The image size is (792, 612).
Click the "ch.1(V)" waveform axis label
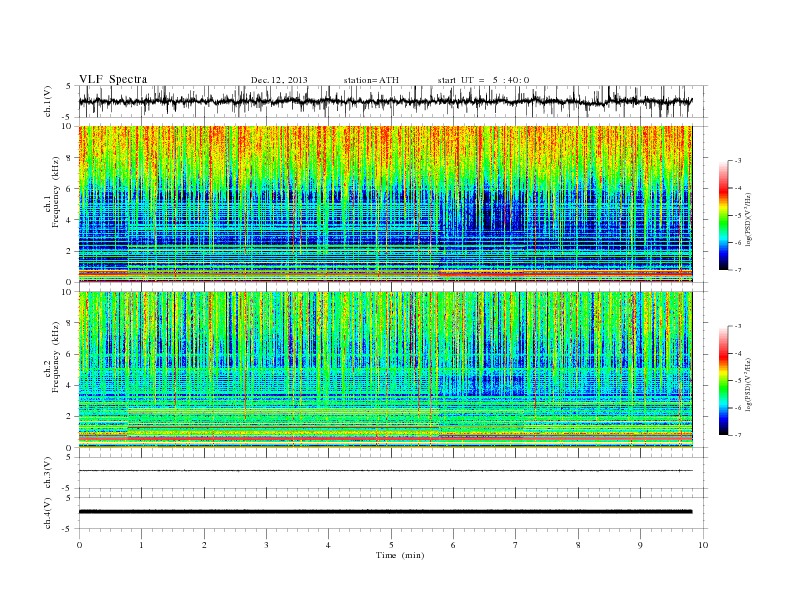click(x=48, y=101)
